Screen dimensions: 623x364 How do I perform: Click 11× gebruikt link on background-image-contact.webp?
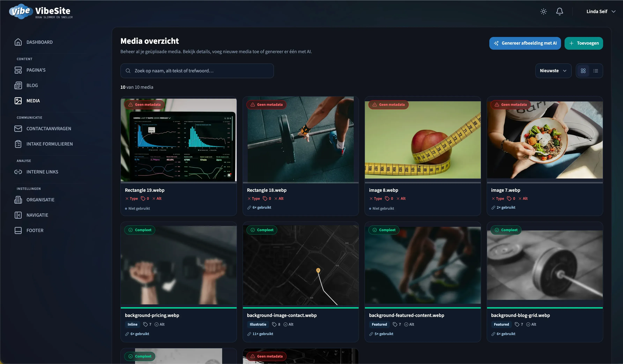click(260, 334)
